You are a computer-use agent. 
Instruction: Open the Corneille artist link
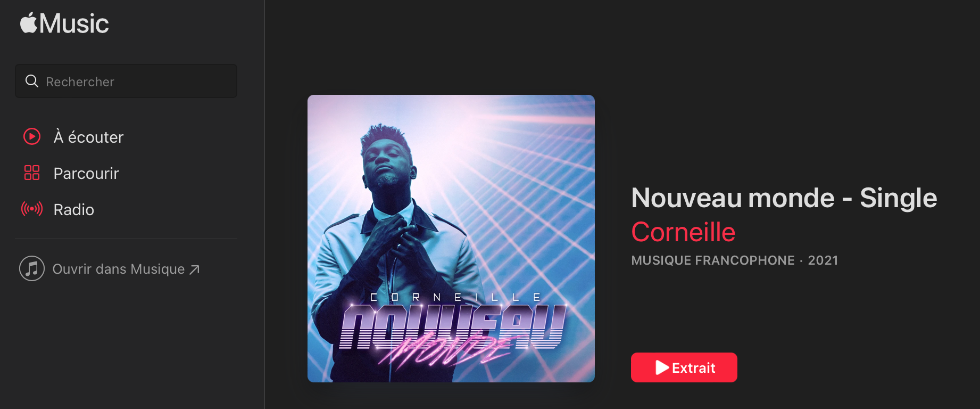(683, 232)
